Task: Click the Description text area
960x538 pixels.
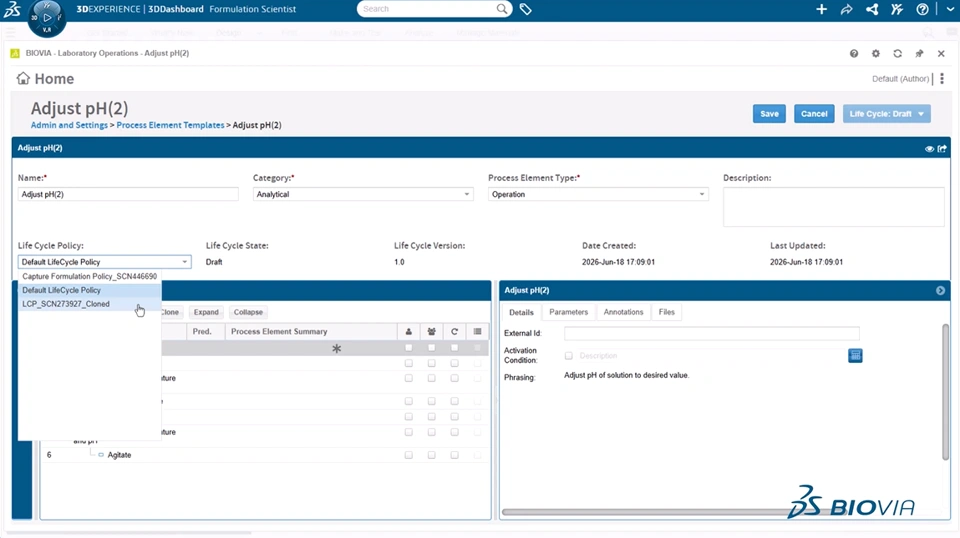Action: click(834, 207)
